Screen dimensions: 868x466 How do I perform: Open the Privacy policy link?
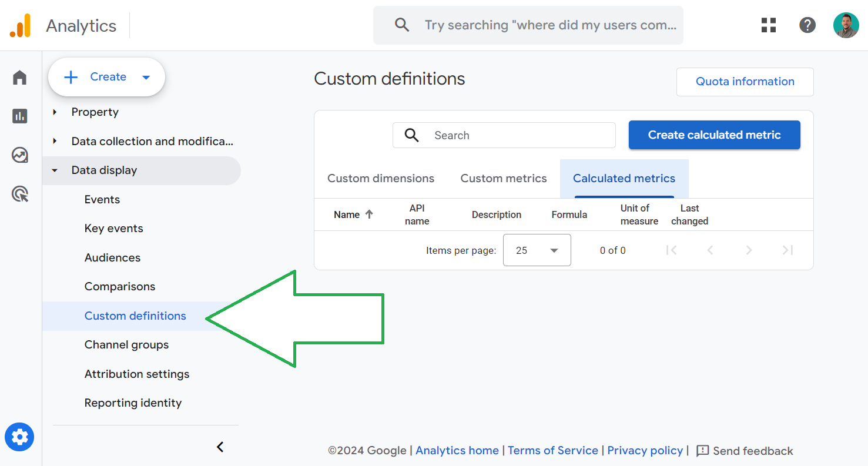point(645,451)
